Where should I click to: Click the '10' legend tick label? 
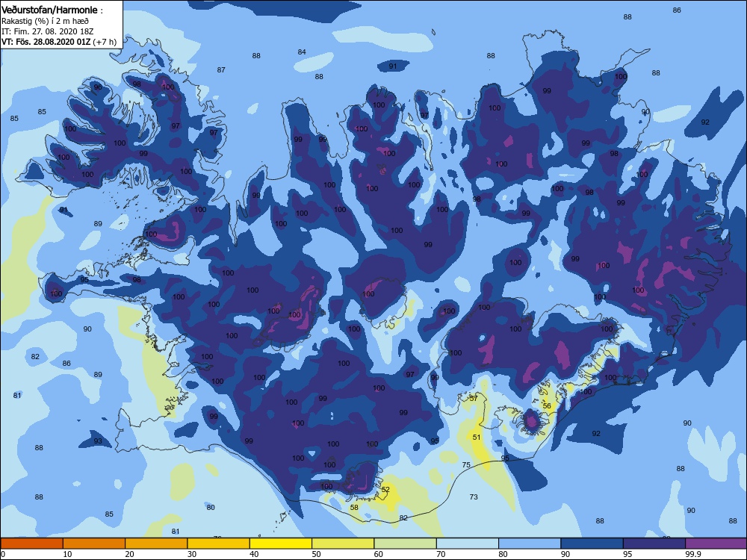point(68,554)
